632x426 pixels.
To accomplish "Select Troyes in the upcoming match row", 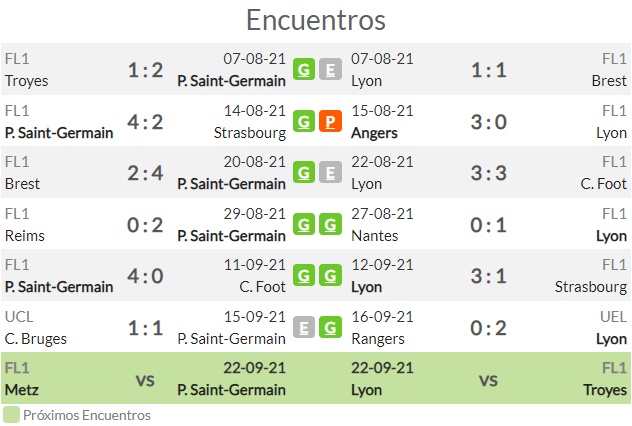I will click(605, 390).
